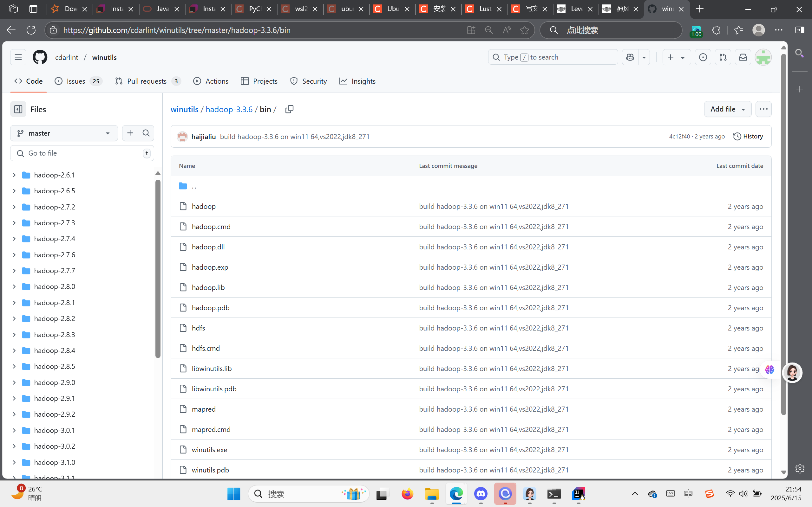Screen dimensions: 812x507
Task: Click the add file plus button in sidebar
Action: (x=130, y=133)
